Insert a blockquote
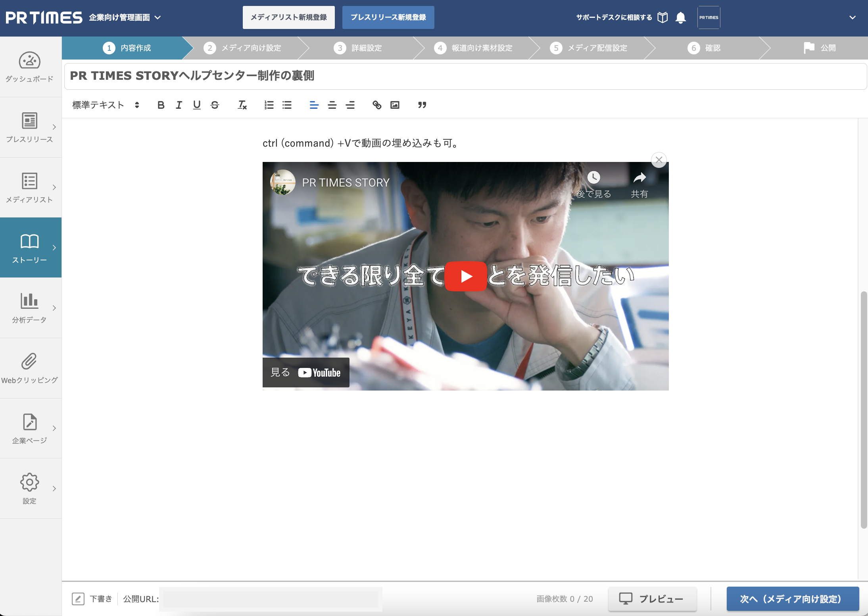This screenshot has width=868, height=616. (x=422, y=105)
